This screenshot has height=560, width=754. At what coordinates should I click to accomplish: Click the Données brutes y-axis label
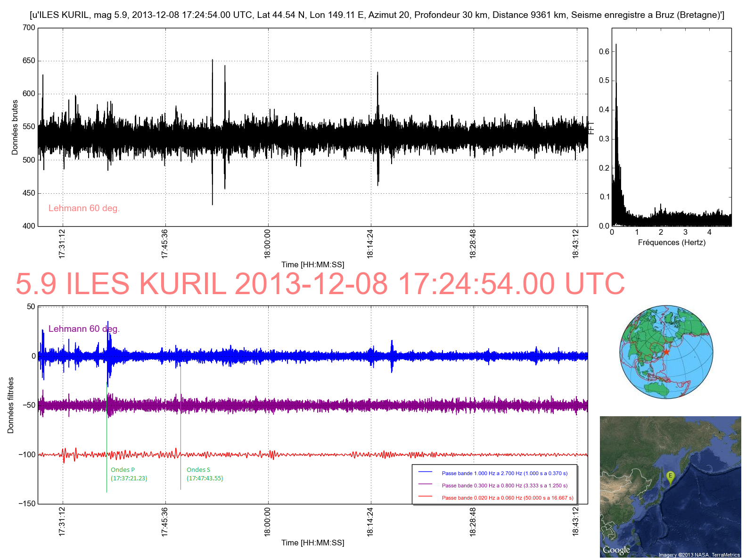pos(15,127)
